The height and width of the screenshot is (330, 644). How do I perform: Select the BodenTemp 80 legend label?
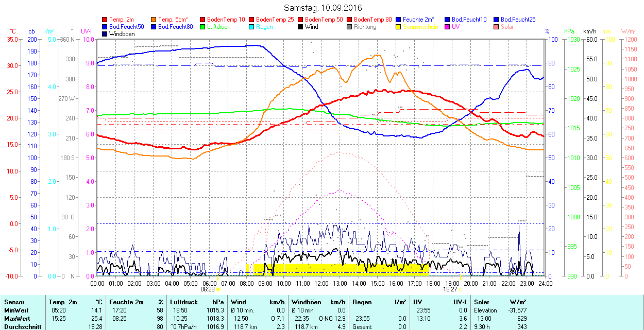tap(373, 19)
